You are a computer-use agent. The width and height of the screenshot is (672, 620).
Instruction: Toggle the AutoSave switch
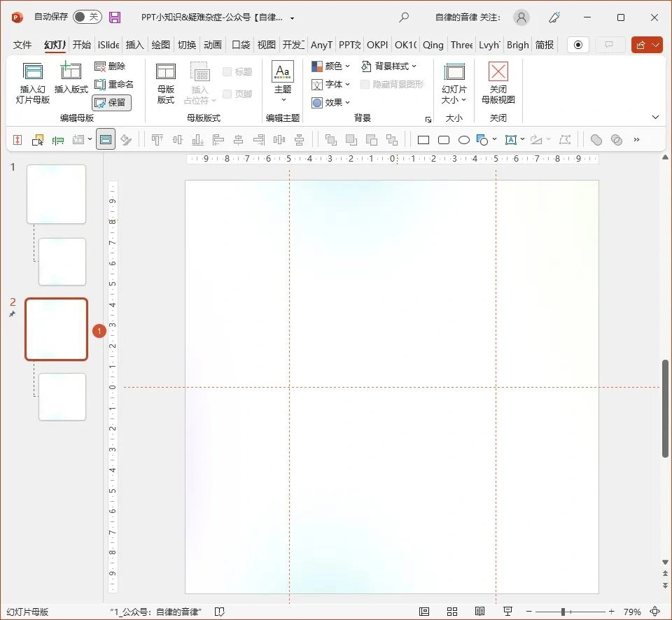(x=87, y=17)
